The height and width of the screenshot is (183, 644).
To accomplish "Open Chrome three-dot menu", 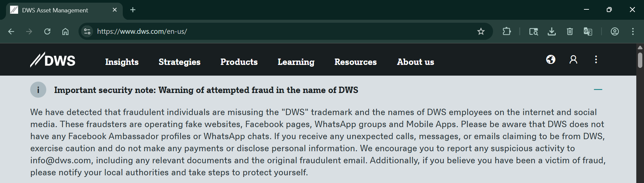I will (633, 31).
